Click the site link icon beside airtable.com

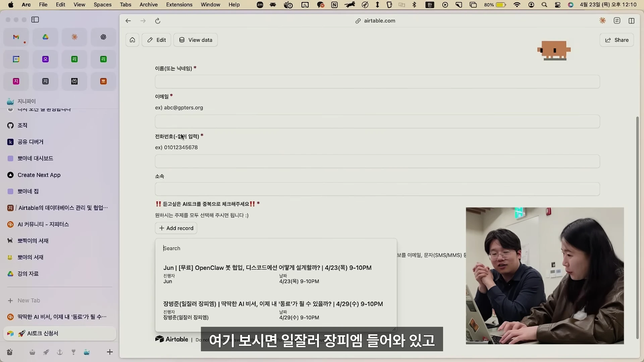tap(358, 21)
